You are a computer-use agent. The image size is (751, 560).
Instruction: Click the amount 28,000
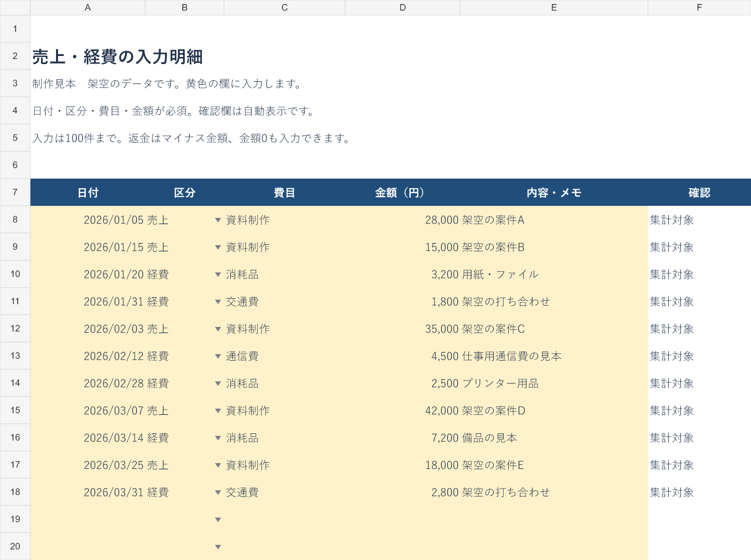click(442, 220)
